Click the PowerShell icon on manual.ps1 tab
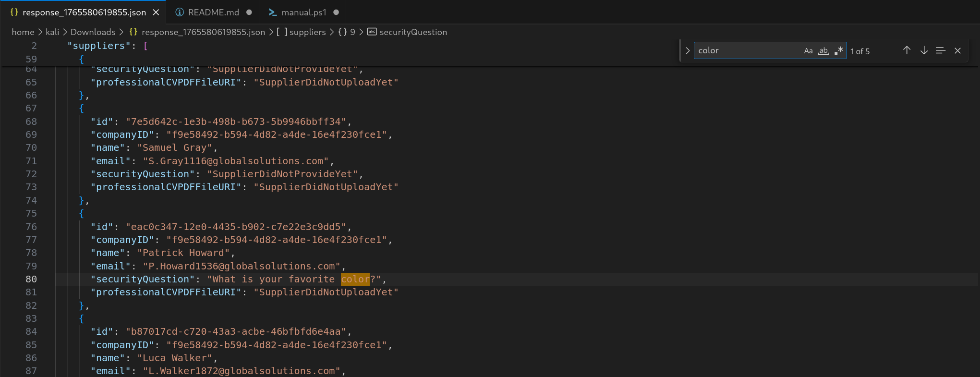The height and width of the screenshot is (377, 980). [273, 12]
